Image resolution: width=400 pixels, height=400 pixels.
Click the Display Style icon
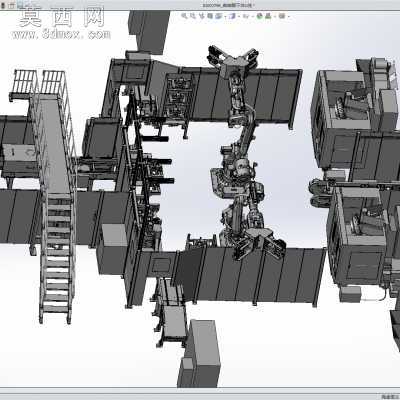pos(233,16)
